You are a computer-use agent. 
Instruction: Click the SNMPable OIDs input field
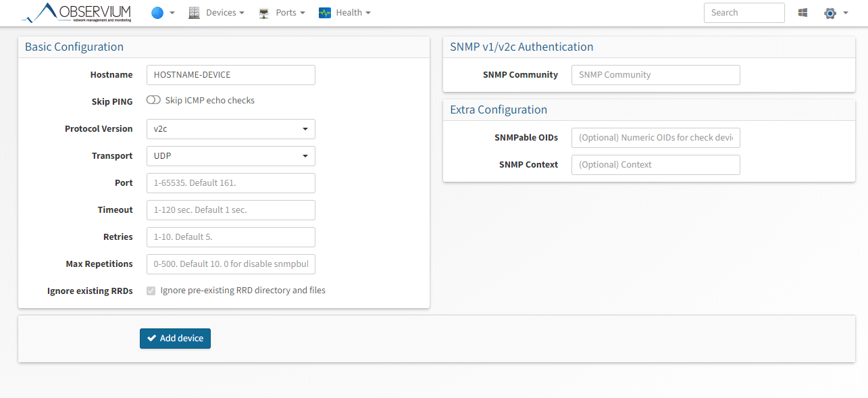tap(655, 138)
